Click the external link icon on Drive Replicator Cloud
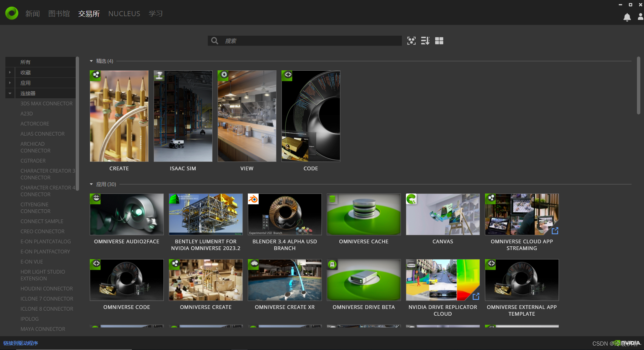 pyautogui.click(x=476, y=296)
